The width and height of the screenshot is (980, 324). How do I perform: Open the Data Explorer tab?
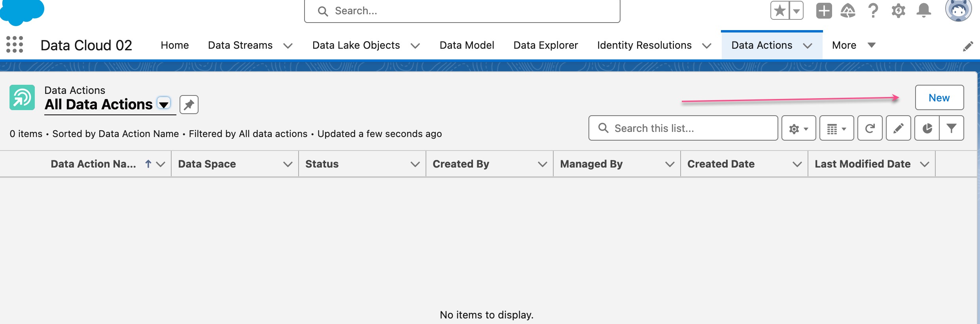546,45
